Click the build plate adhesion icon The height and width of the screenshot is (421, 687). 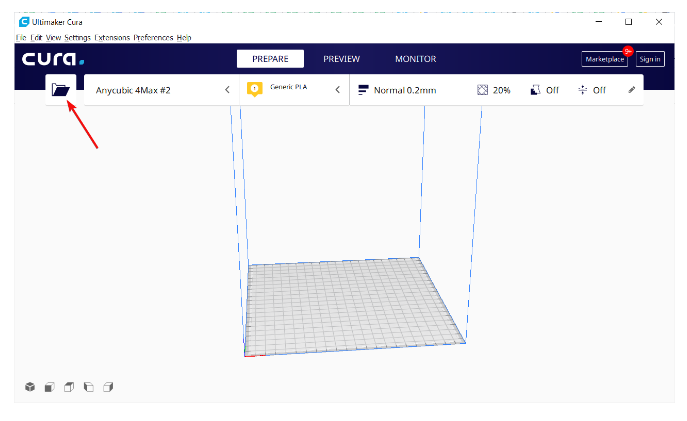[582, 90]
